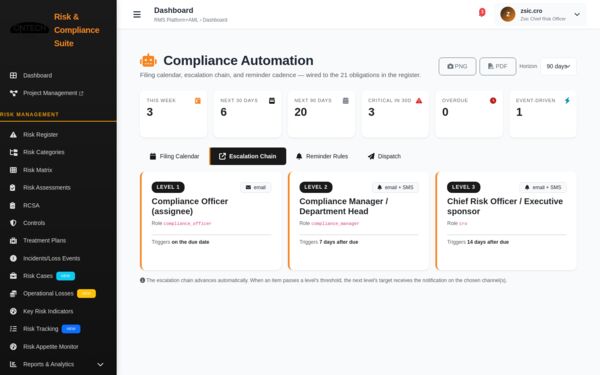This screenshot has height=375, width=600.
Task: Click the Risk Tracking list icon
Action: pos(13,329)
